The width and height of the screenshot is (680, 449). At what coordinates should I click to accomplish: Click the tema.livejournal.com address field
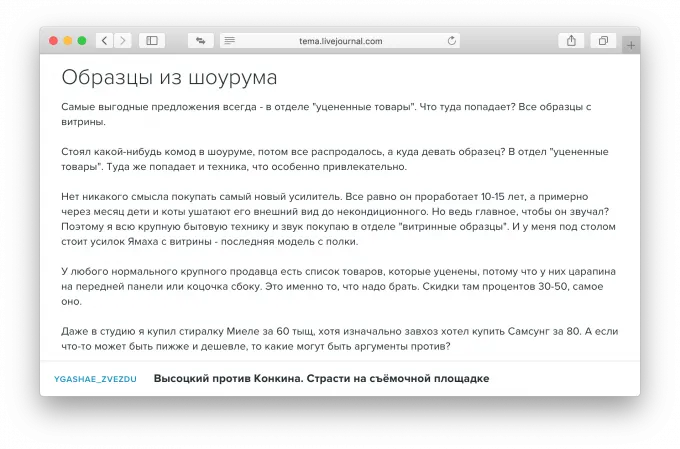pos(340,41)
